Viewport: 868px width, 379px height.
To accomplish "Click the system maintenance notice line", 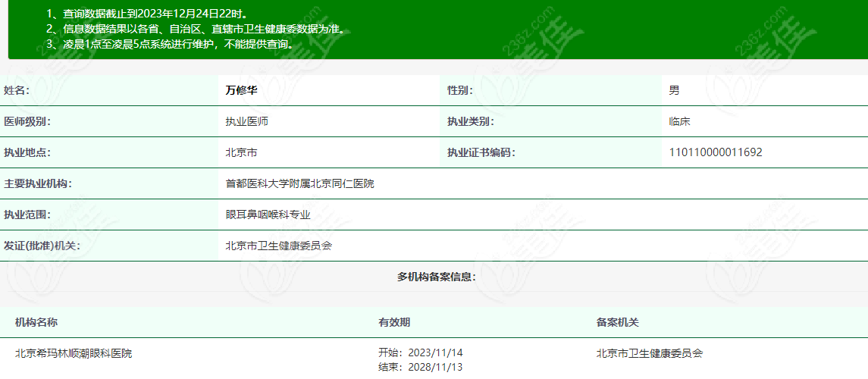I will point(171,44).
